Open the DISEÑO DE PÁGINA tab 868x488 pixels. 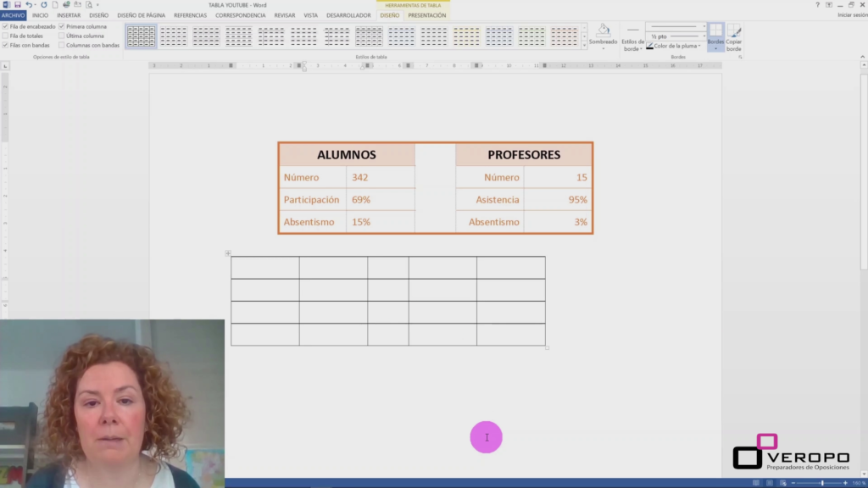click(142, 15)
